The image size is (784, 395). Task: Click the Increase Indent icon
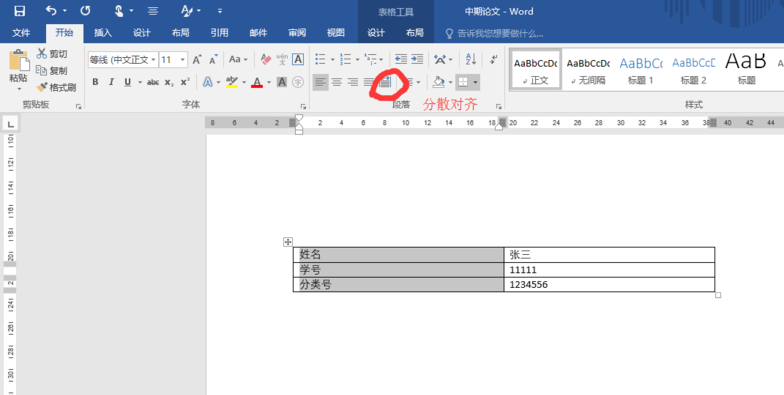coord(417,59)
